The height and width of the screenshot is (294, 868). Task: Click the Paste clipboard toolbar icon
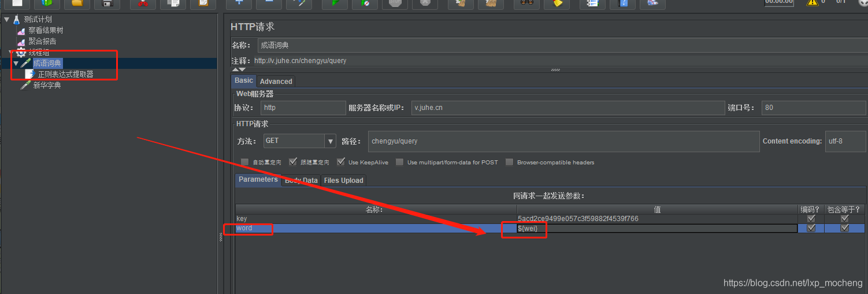click(x=203, y=3)
